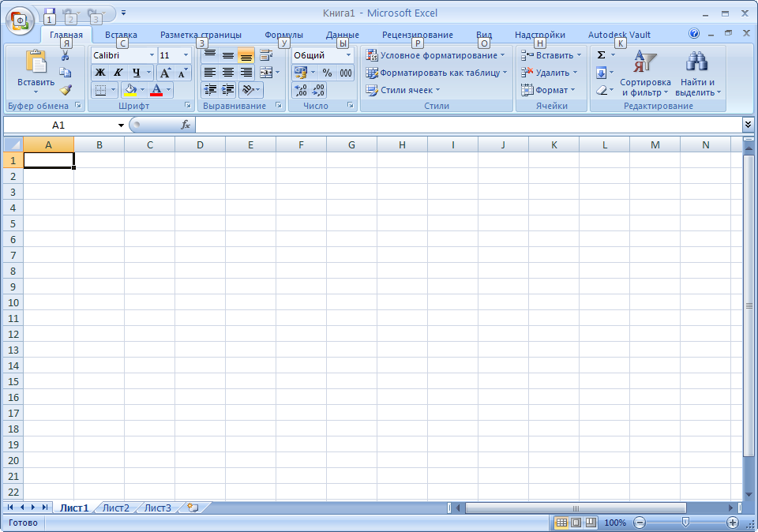Decrease font size with small A icon
The width and height of the screenshot is (758, 532).
click(182, 73)
